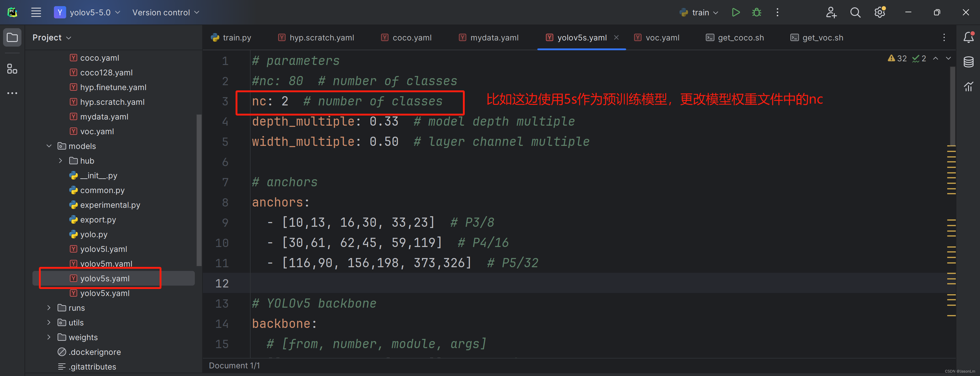
Task: Open the Structure tool window icon
Action: point(12,69)
